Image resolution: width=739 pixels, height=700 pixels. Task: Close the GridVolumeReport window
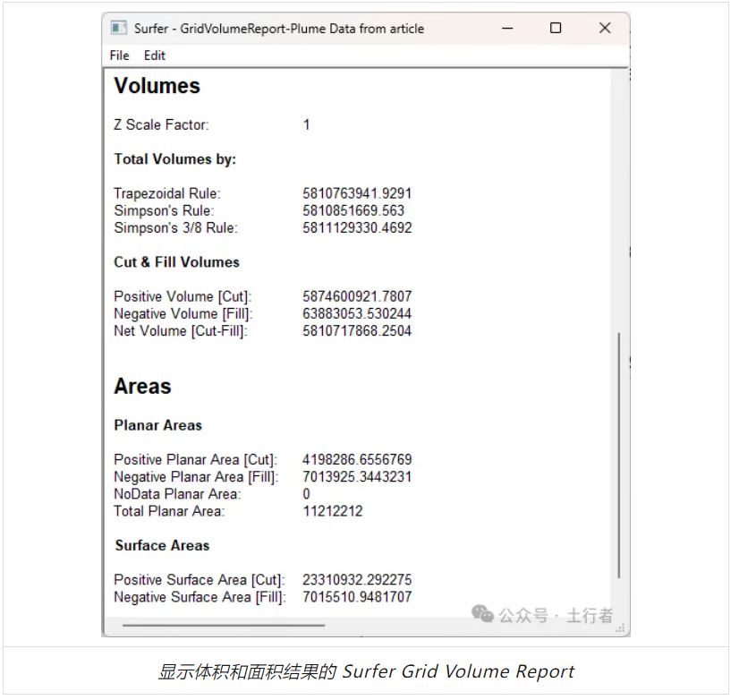coord(605,29)
